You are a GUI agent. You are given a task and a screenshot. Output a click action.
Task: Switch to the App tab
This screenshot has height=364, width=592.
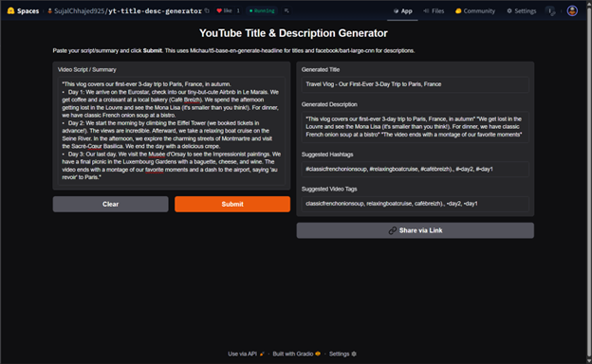click(402, 11)
